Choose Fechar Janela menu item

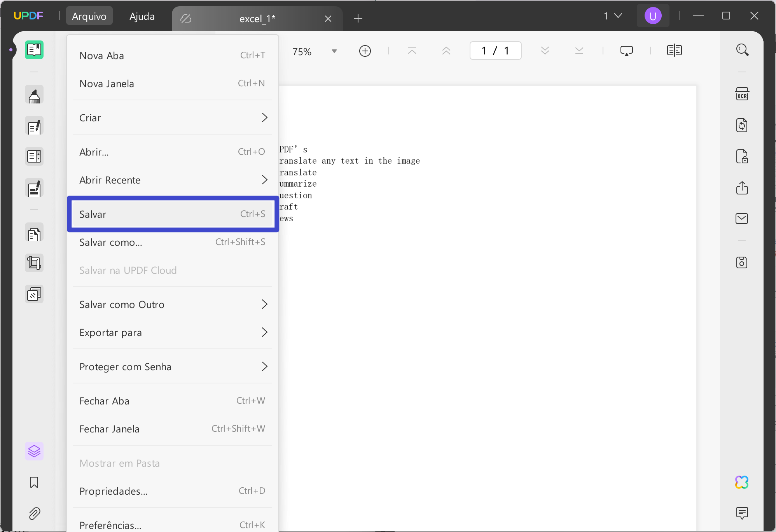coord(173,429)
